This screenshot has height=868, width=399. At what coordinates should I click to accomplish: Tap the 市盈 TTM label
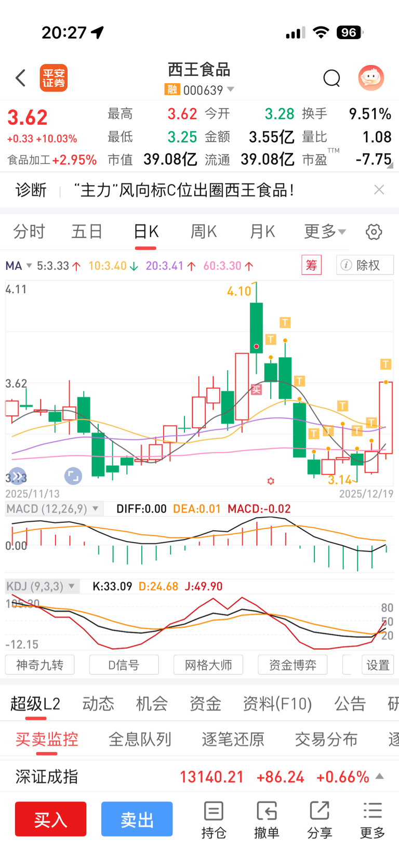pyautogui.click(x=321, y=157)
